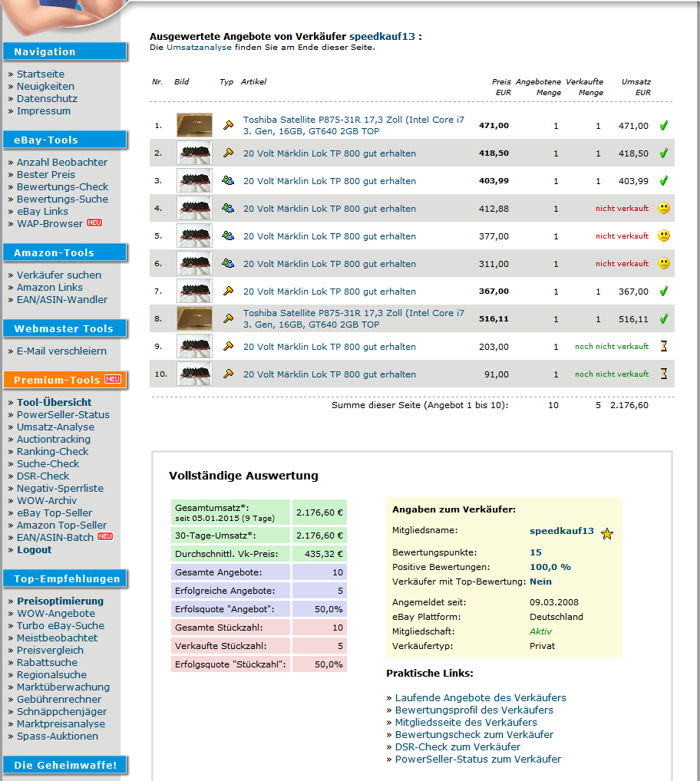
Task: Open the Toshiba laptop thumbnail in row 1
Action: click(x=194, y=125)
